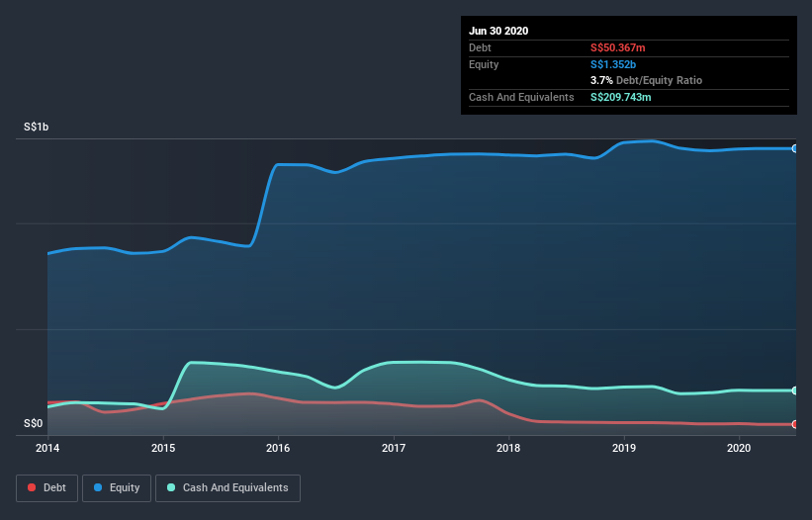The image size is (812, 520).
Task: Click the red Debt endpoint marker
Action: (x=795, y=424)
